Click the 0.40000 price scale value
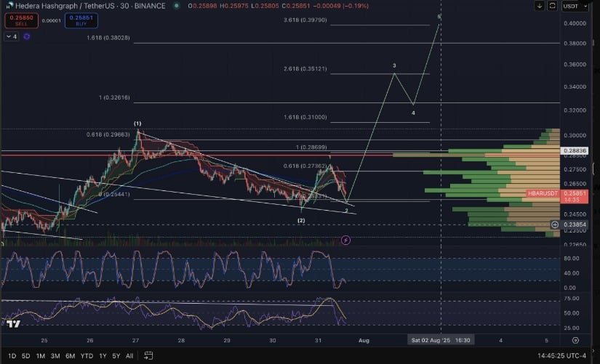The width and height of the screenshot is (600, 364). pos(575,23)
